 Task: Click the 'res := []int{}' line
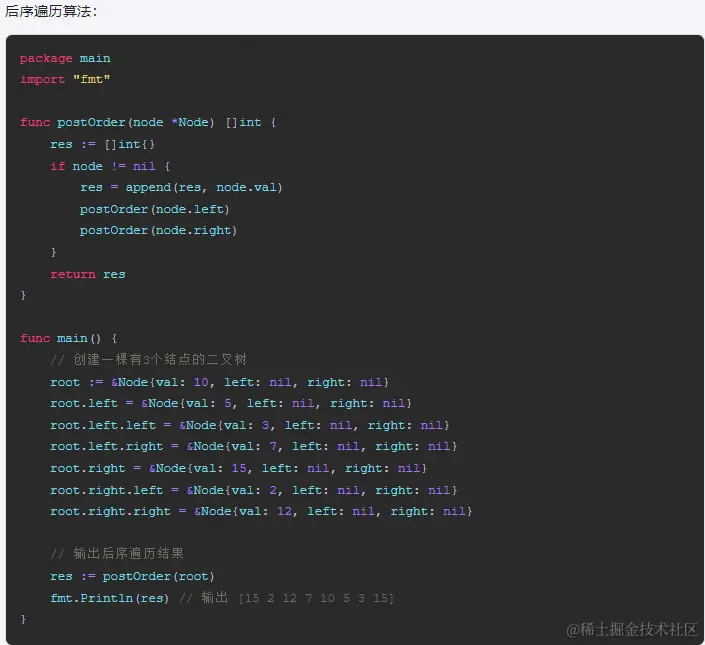coord(103,144)
